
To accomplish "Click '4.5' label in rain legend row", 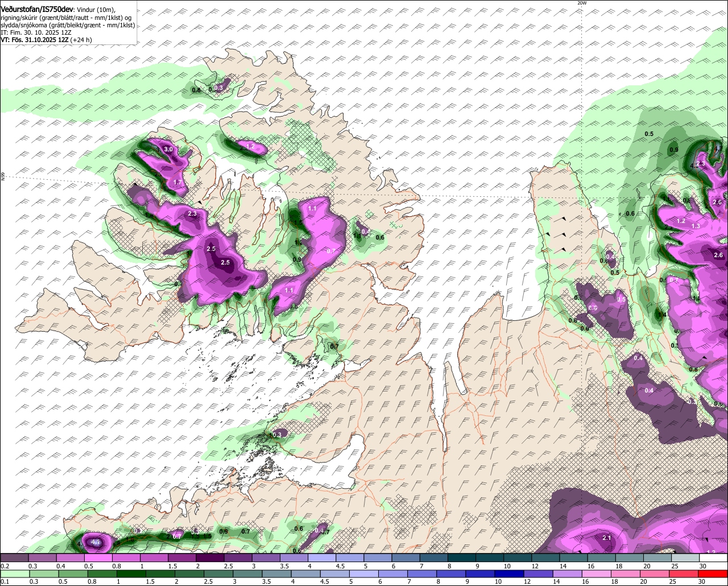I will click(x=325, y=581).
